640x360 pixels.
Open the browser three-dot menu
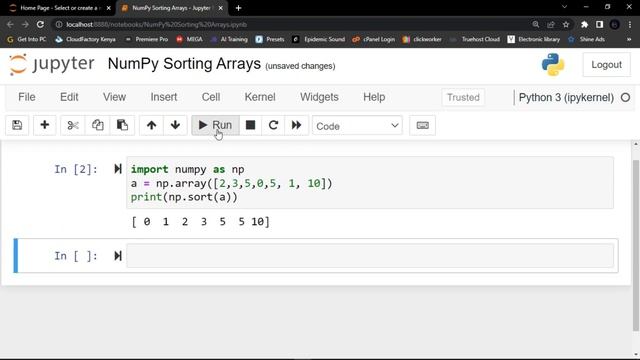pyautogui.click(x=630, y=24)
